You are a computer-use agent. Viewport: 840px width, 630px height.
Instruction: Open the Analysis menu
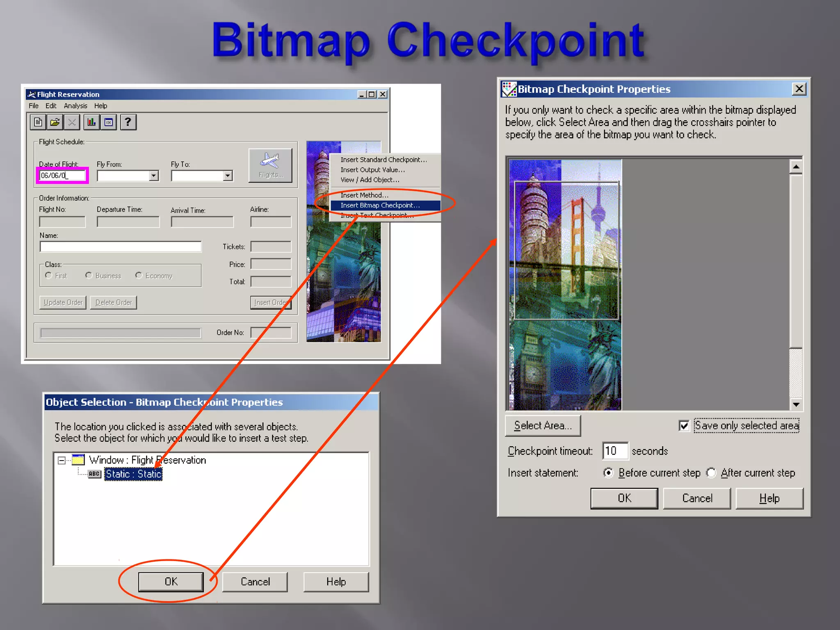pos(75,106)
